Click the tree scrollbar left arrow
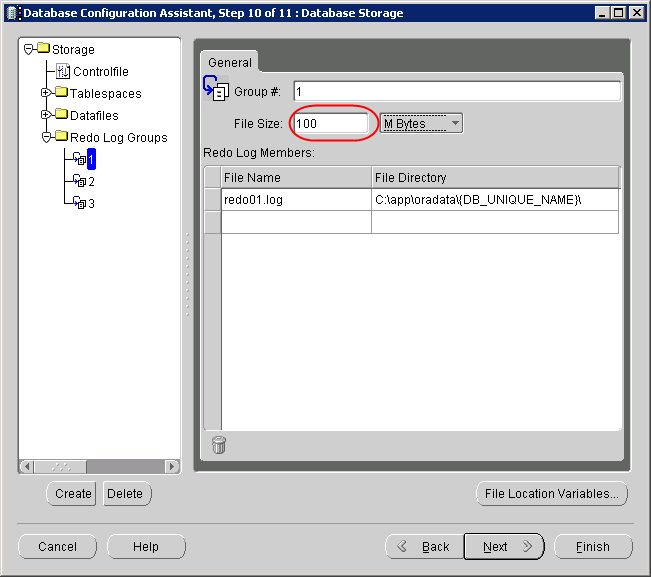 point(27,467)
